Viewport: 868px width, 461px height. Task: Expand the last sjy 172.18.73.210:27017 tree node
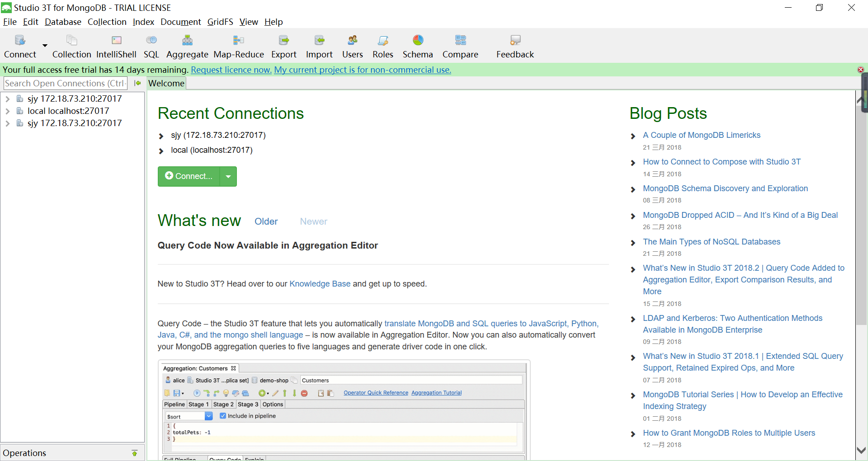(8, 123)
